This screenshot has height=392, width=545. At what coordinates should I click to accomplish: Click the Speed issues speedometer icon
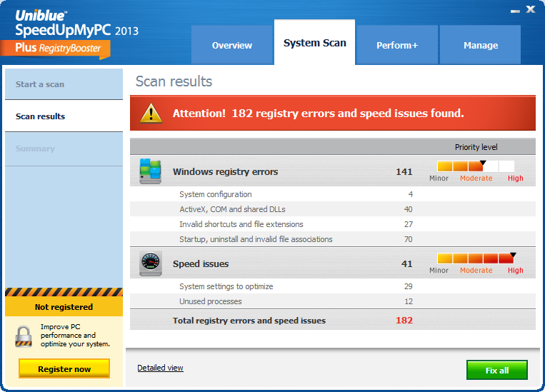pos(151,263)
